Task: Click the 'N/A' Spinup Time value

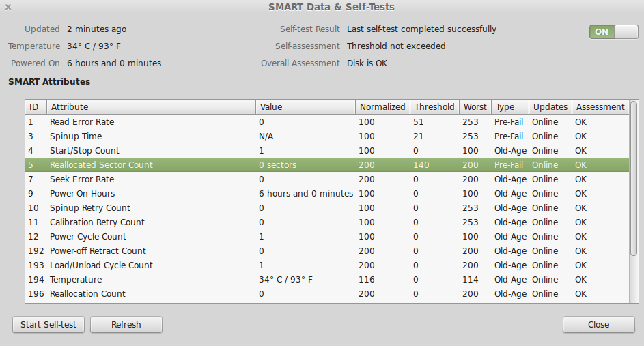Action: 266,136
